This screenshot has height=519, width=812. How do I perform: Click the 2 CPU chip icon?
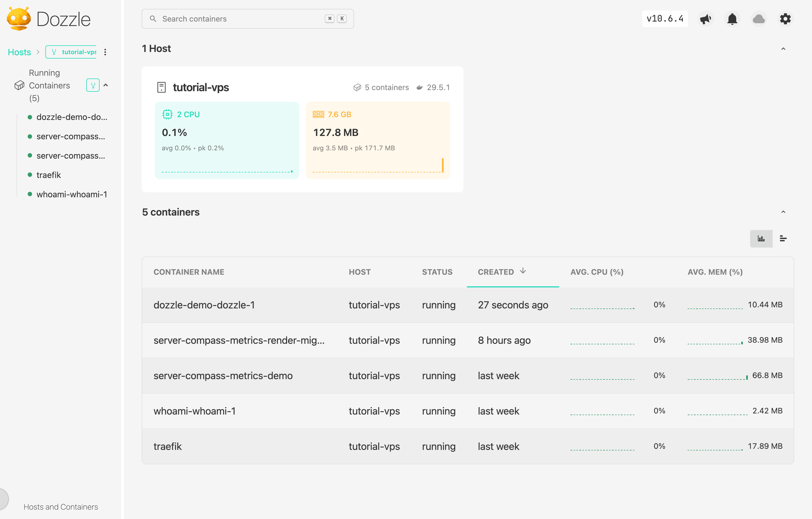tap(167, 114)
